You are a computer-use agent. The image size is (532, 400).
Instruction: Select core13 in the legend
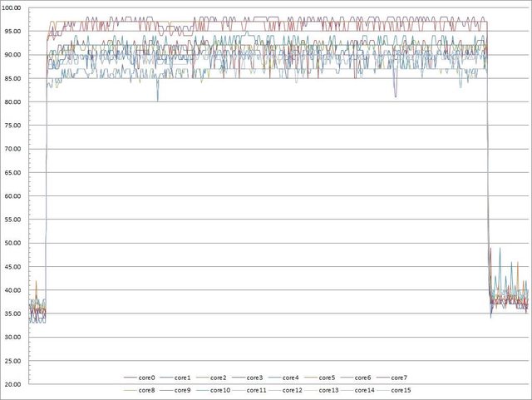tap(329, 389)
